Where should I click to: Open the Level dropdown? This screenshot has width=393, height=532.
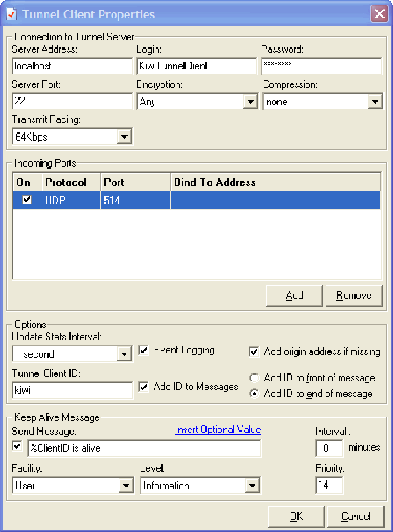coord(252,485)
